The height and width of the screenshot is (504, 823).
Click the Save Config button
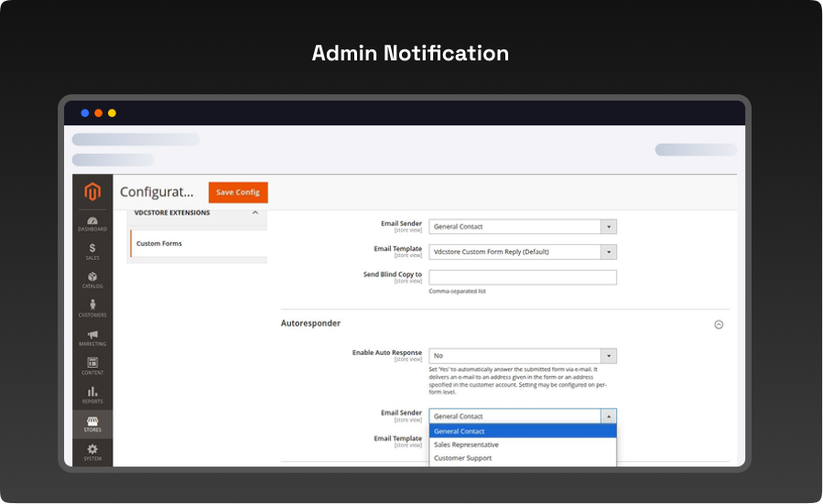(238, 192)
